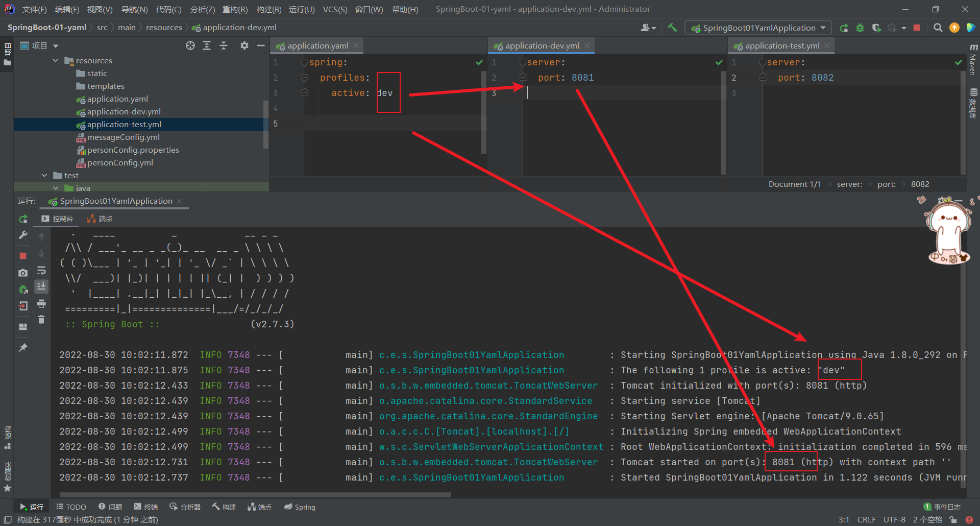Collapse all project tree nodes icon
Viewport: 980px width, 526px height.
tap(223, 45)
